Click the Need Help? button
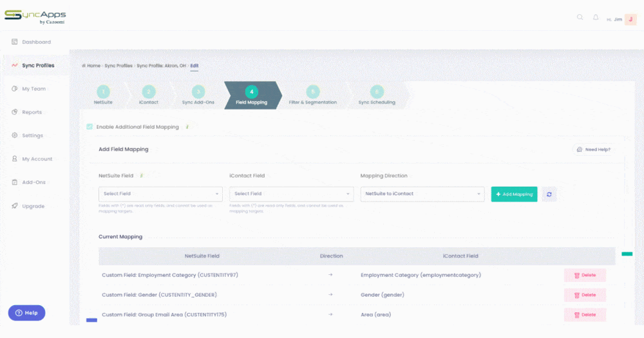Image resolution: width=644 pixels, height=338 pixels. (x=594, y=149)
